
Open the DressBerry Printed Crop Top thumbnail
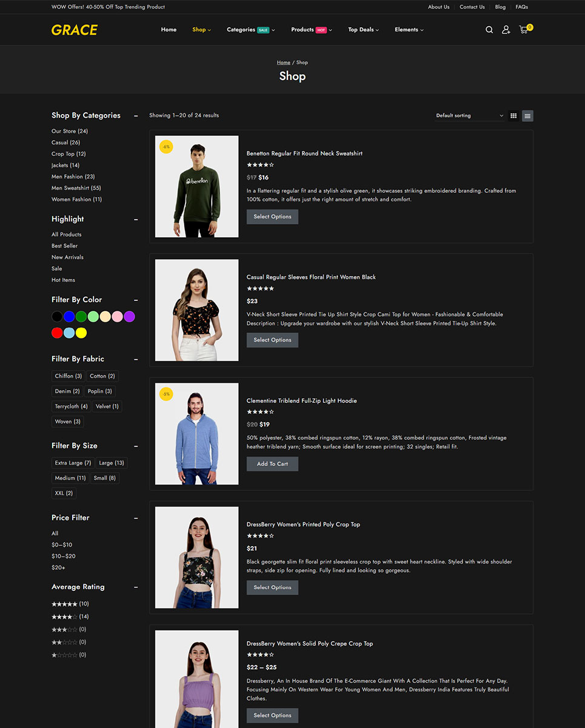tap(197, 558)
